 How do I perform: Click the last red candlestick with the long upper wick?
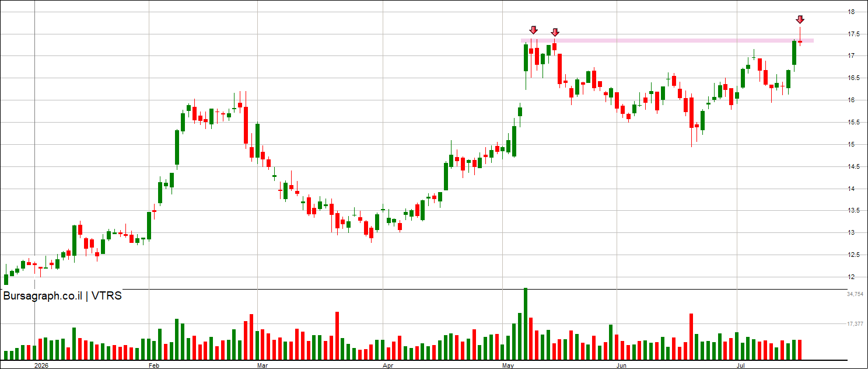(x=800, y=41)
